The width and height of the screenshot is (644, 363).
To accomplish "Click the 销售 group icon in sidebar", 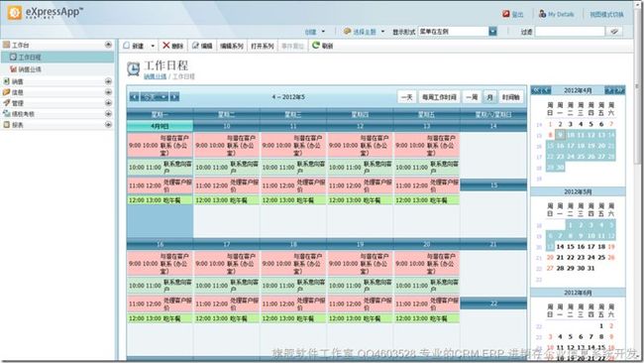I will click(6, 81).
